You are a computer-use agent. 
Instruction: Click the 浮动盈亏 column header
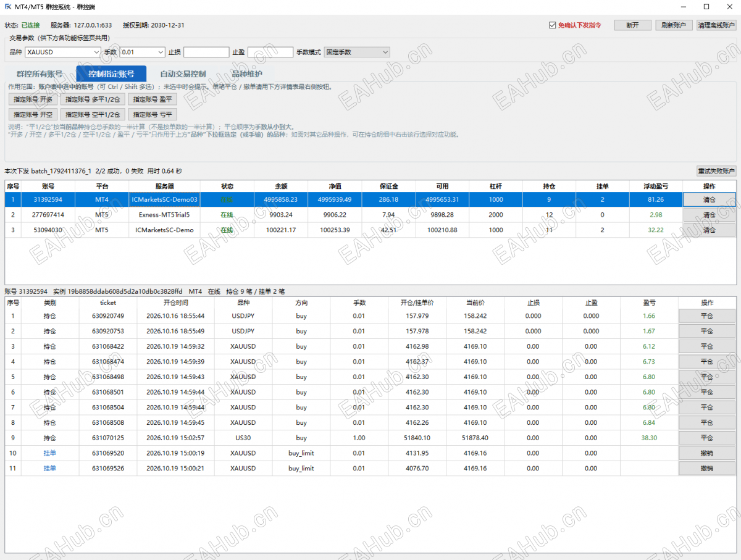coord(656,186)
